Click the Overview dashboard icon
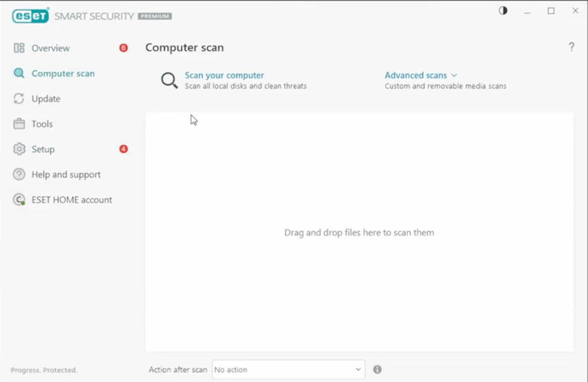Viewport: 588px width, 382px height. pyautogui.click(x=19, y=48)
